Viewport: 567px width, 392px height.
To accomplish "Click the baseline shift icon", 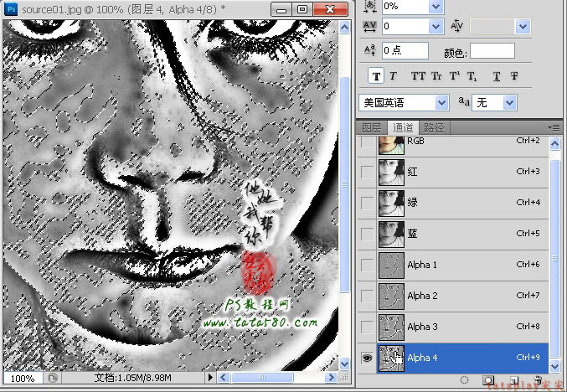I will 369,50.
